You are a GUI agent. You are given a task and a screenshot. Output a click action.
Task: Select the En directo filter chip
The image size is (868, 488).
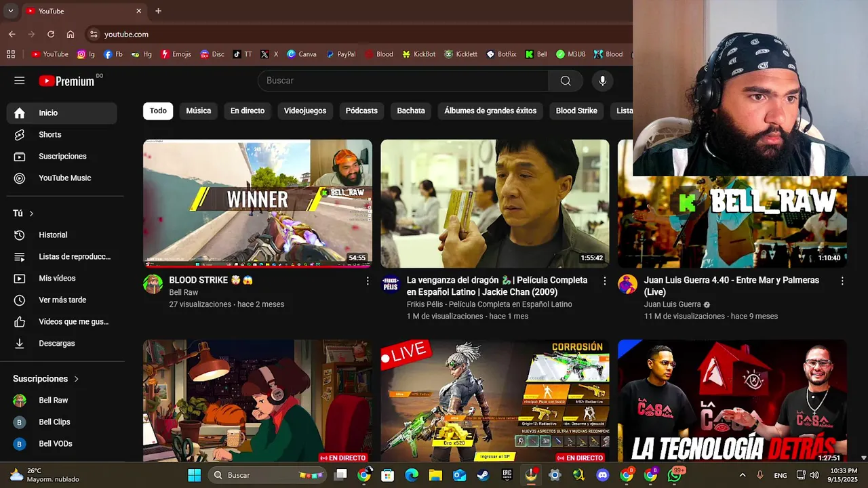point(248,111)
